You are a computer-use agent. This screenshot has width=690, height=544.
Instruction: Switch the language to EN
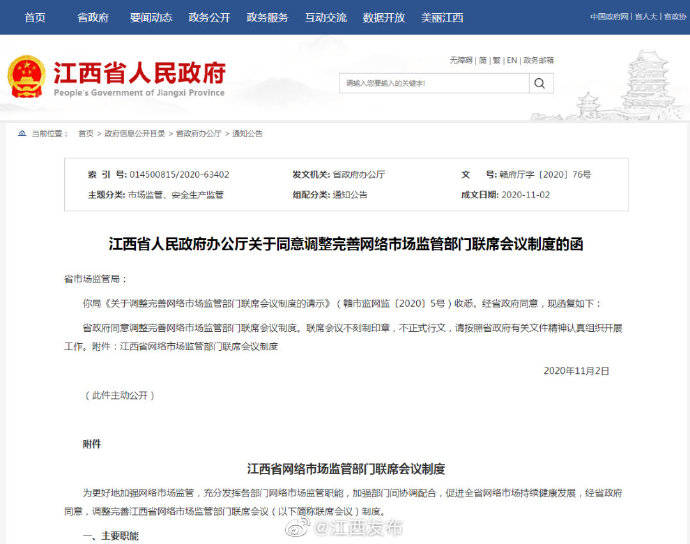(512, 60)
